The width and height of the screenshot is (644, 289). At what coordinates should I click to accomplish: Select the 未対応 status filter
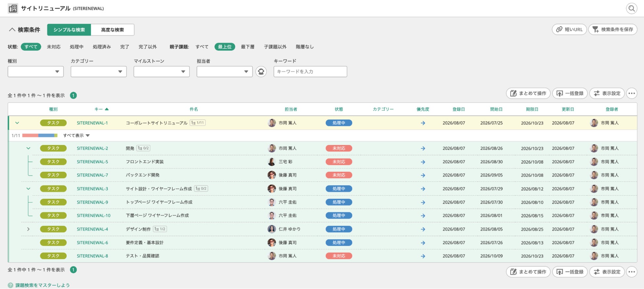[54, 47]
